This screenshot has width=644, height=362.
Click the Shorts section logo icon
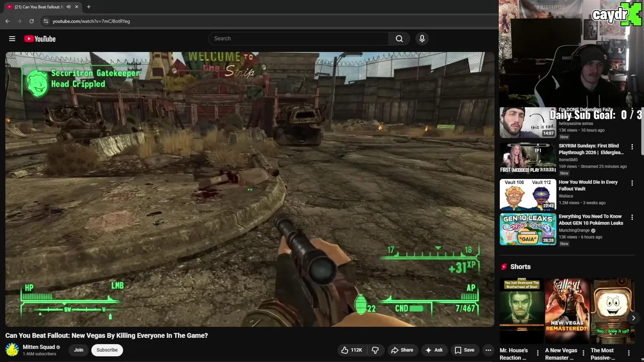[x=504, y=267]
